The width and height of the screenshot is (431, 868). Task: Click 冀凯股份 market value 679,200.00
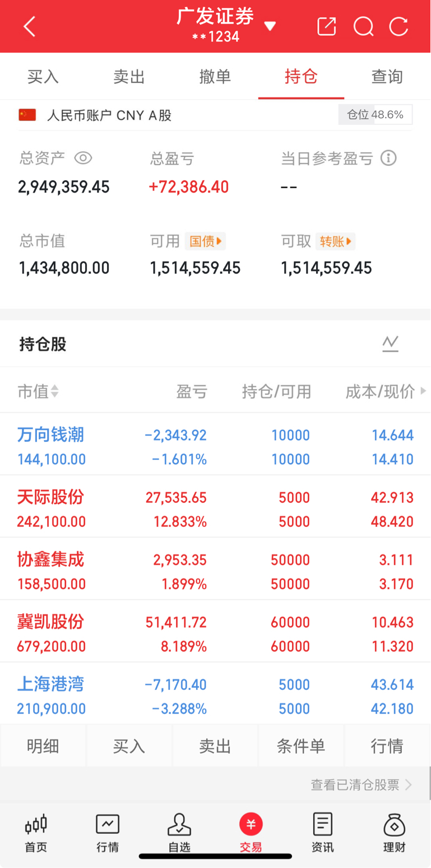[x=52, y=646]
